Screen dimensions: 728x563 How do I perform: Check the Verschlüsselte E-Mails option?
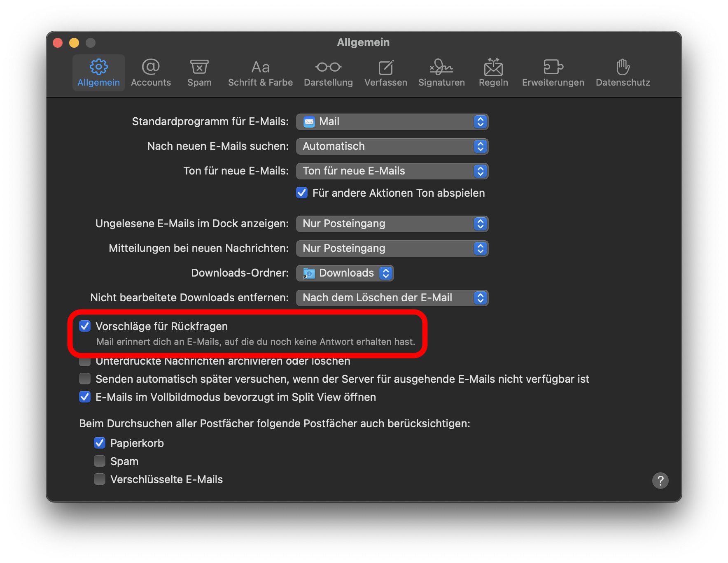pyautogui.click(x=100, y=479)
